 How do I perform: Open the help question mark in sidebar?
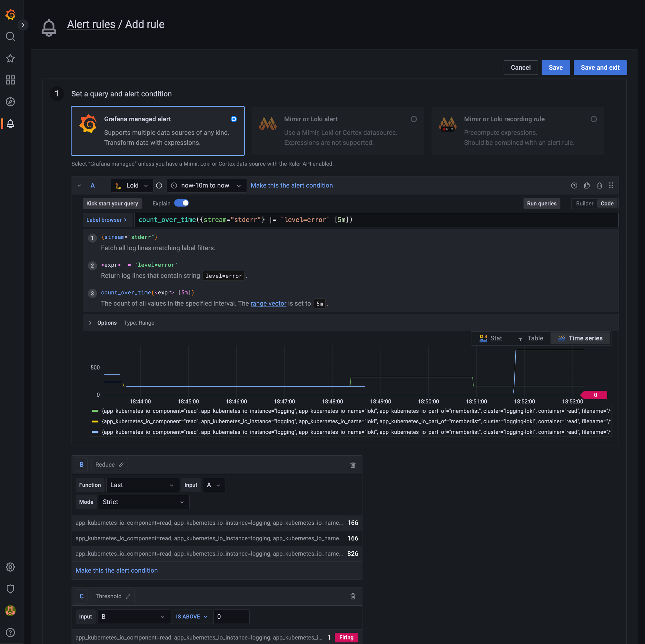[x=10, y=632]
